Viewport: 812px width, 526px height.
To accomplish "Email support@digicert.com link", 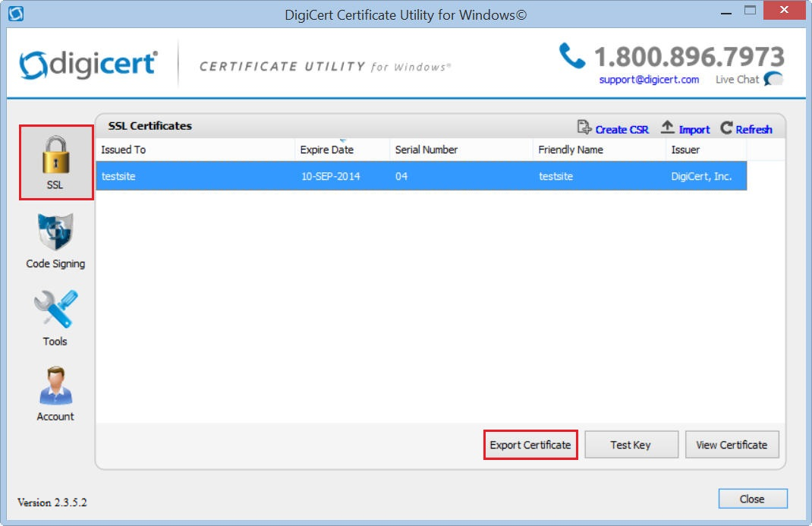I will [649, 79].
